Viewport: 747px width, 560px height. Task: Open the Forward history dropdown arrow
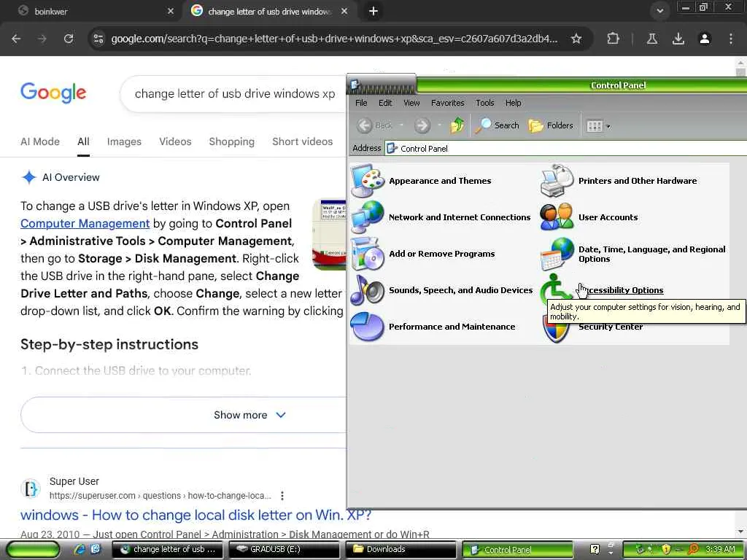point(438,125)
